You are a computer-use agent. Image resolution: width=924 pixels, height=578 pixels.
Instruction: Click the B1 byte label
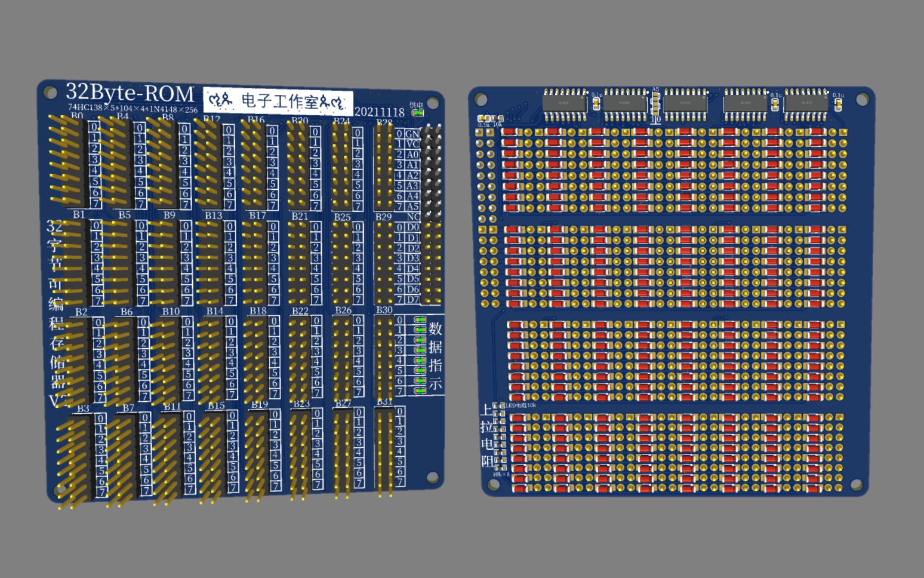pos(79,214)
